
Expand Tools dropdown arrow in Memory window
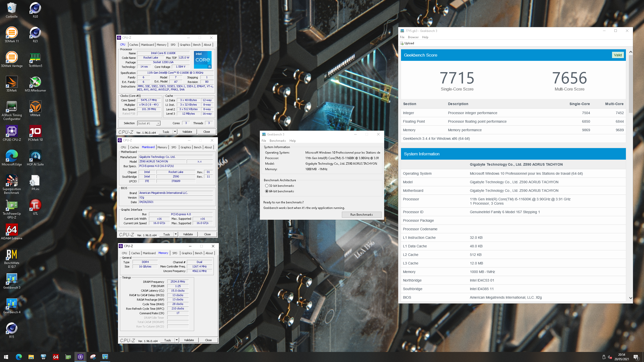click(177, 340)
